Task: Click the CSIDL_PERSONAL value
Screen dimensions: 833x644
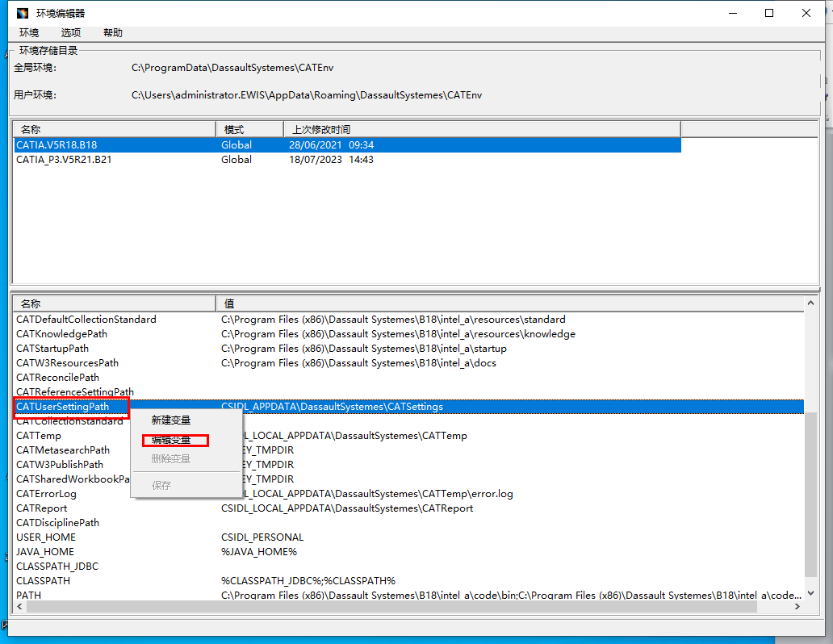Action: tap(262, 537)
